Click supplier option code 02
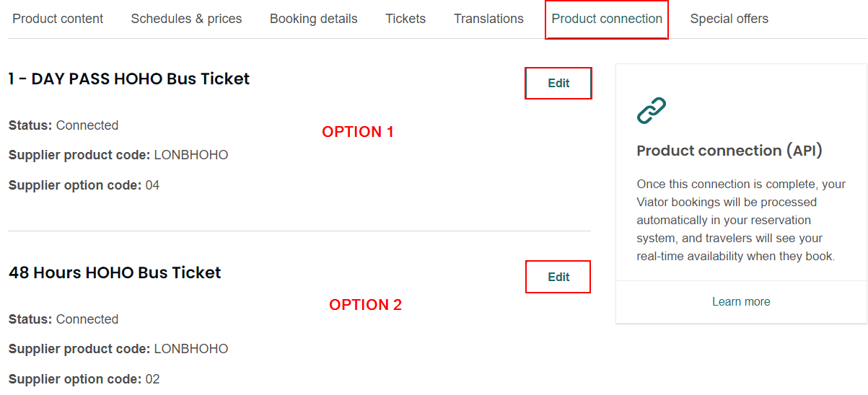The height and width of the screenshot is (395, 868). coord(152,379)
